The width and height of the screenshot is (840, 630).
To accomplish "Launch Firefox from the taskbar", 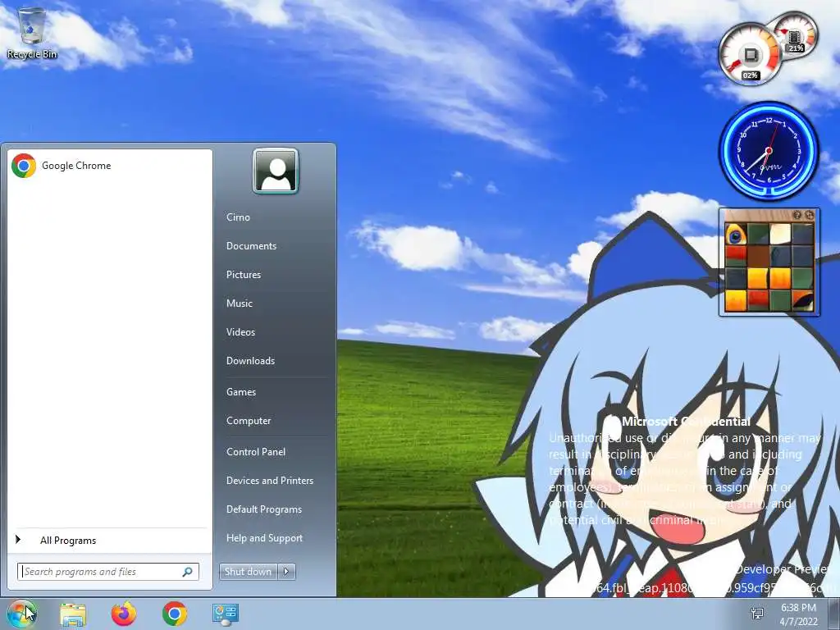I will (124, 614).
